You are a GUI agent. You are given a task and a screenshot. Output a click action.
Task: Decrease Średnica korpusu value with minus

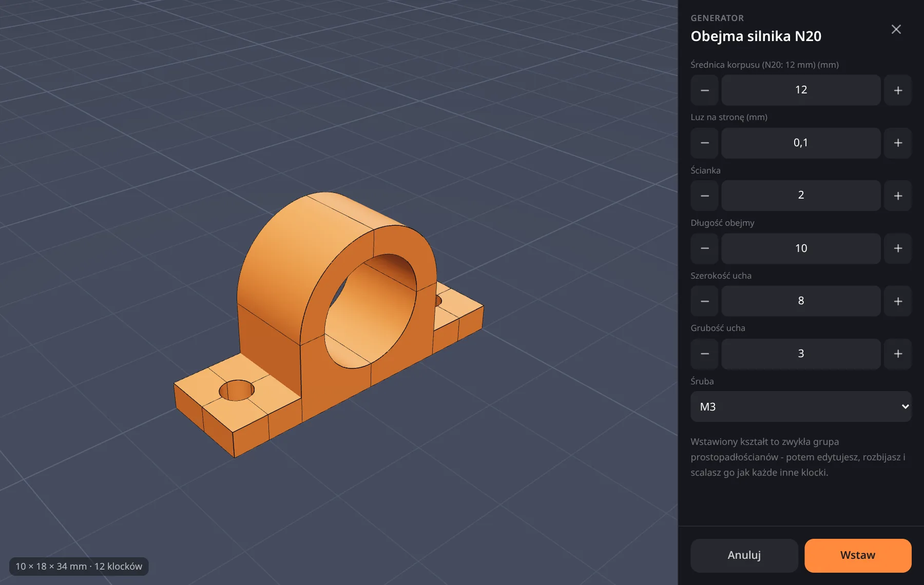pyautogui.click(x=705, y=90)
